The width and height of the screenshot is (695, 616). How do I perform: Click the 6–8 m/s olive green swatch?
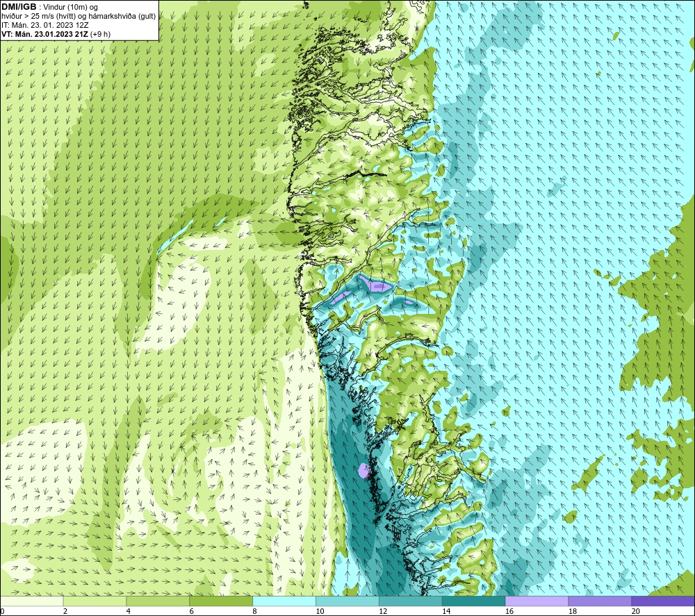click(x=221, y=601)
